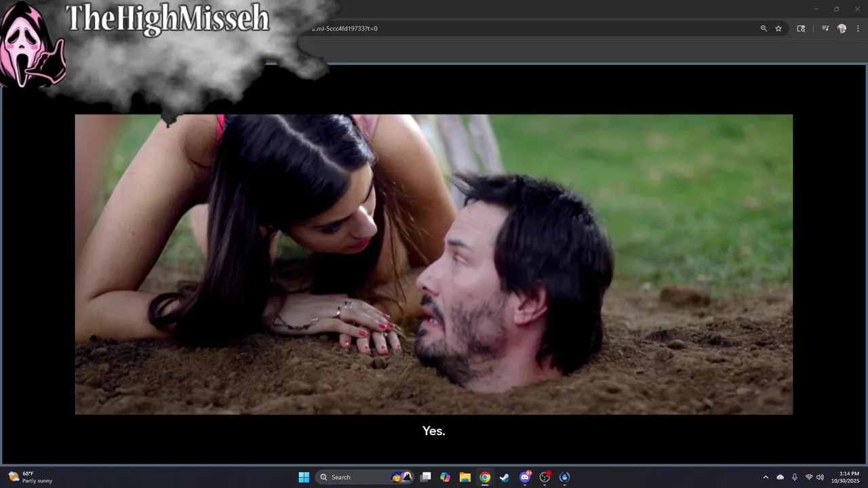868x488 pixels.
Task: Open the Chrome side search panel icon
Action: (x=801, y=28)
